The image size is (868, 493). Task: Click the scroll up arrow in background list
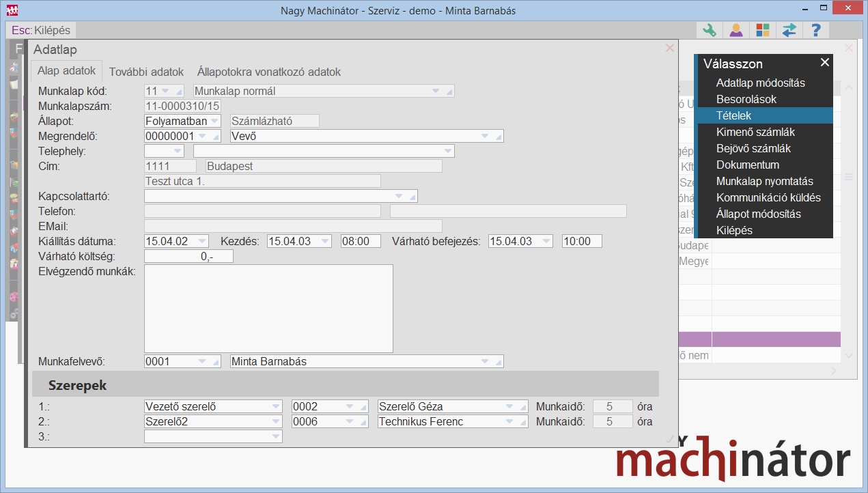coord(849,88)
